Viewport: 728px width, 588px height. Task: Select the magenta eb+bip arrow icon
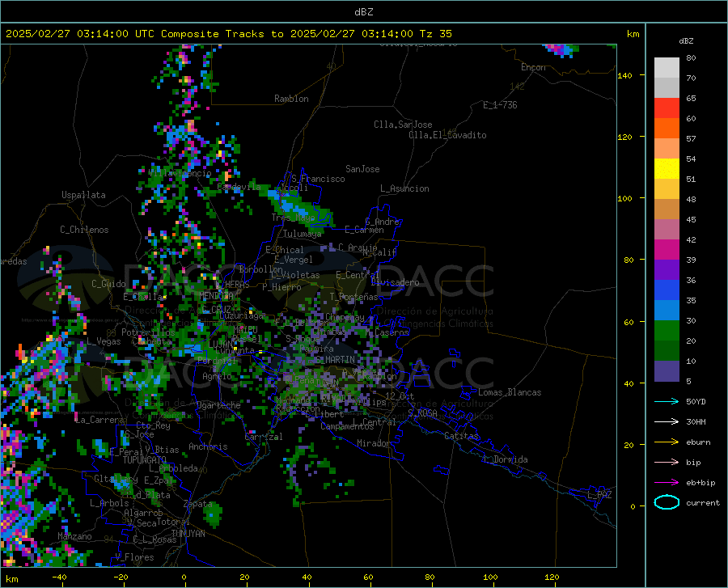tap(667, 483)
